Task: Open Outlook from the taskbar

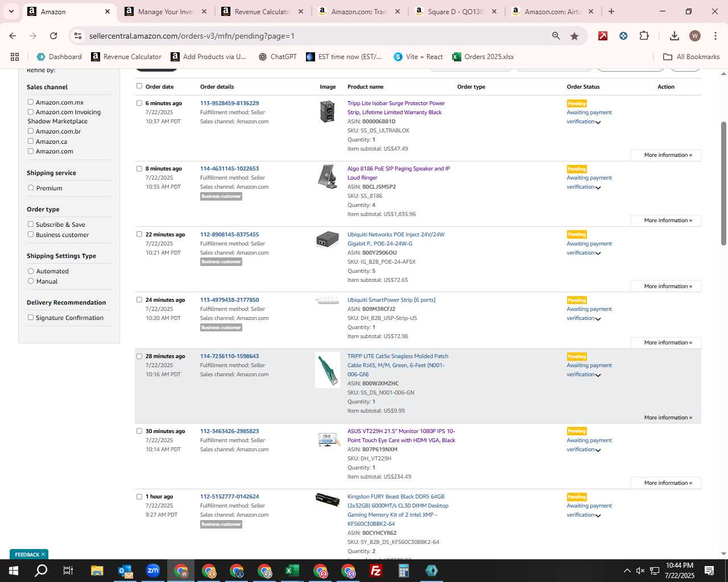Action: coord(125,571)
